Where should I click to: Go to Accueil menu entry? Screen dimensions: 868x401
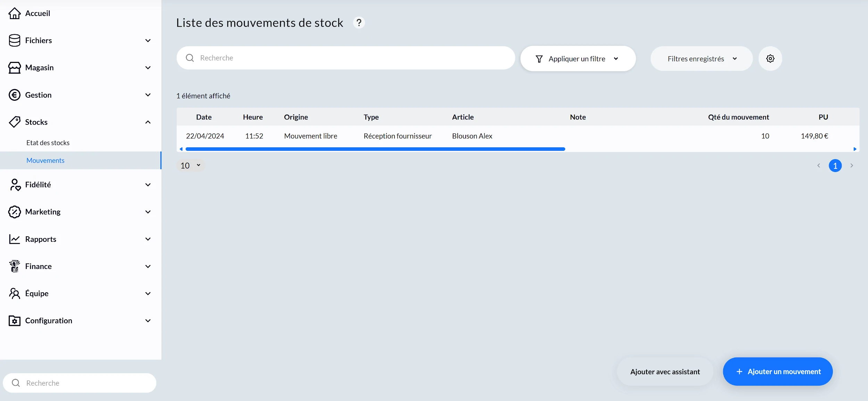click(37, 13)
